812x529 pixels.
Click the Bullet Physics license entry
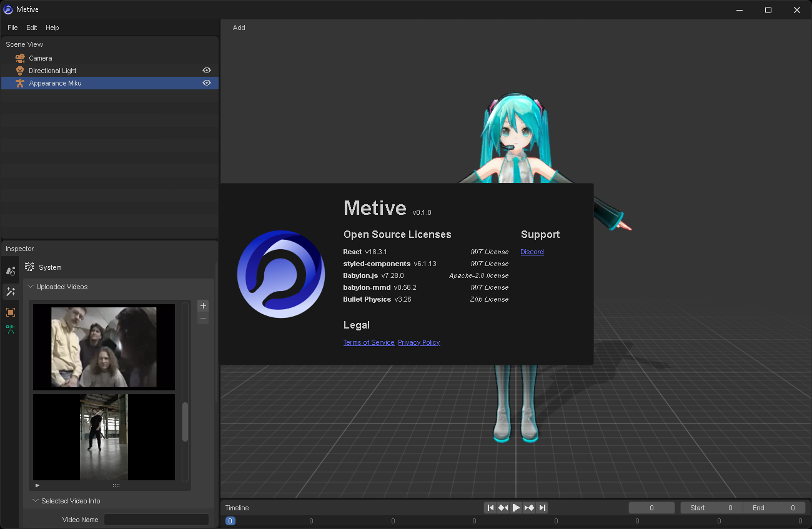click(426, 299)
